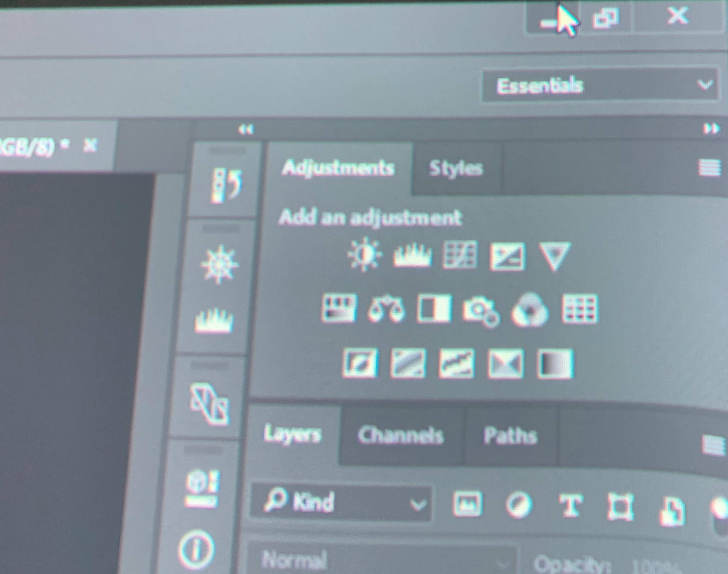
Task: Add a Brightness/Contrast adjustment
Action: (365, 254)
